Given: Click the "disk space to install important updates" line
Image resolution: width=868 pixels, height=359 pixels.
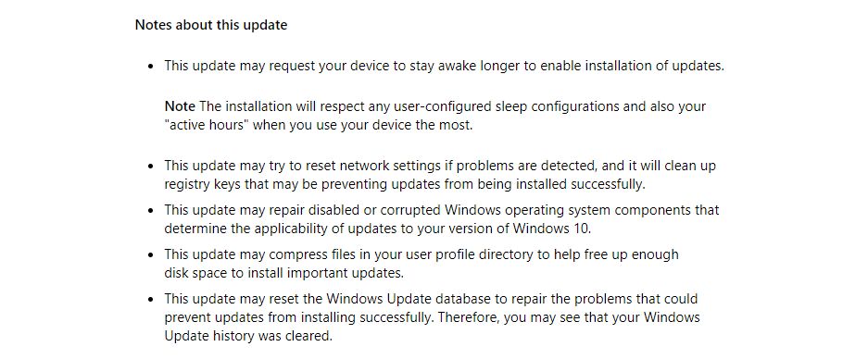Looking at the screenshot, I should coord(284,273).
